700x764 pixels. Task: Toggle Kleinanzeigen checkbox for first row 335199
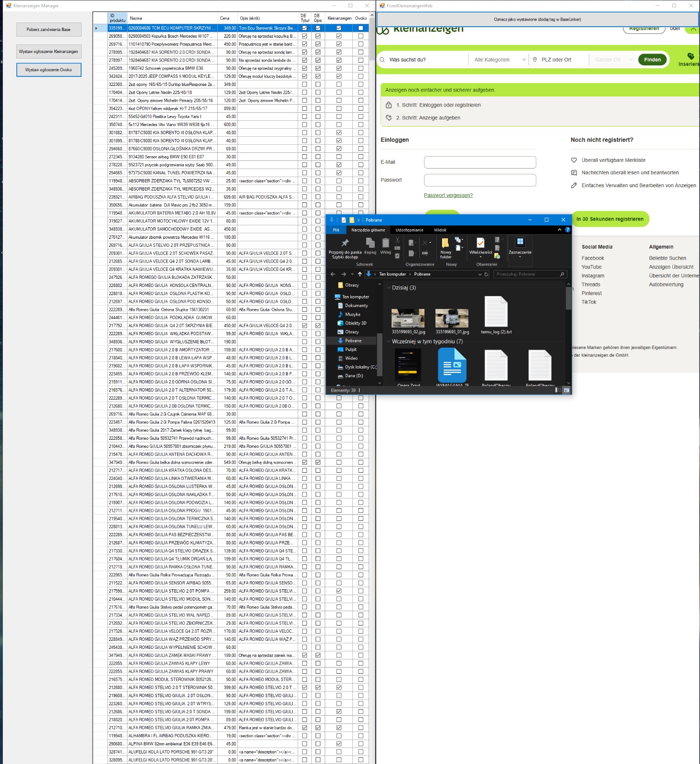click(339, 28)
